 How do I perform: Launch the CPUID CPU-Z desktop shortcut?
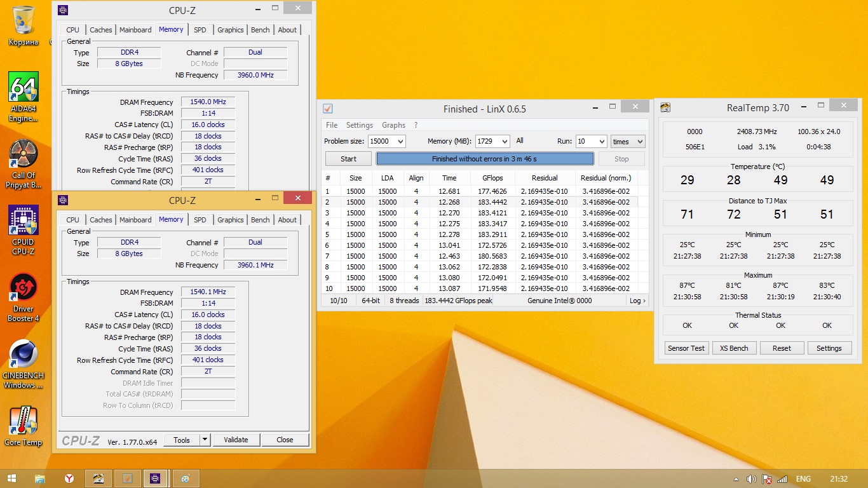[24, 230]
